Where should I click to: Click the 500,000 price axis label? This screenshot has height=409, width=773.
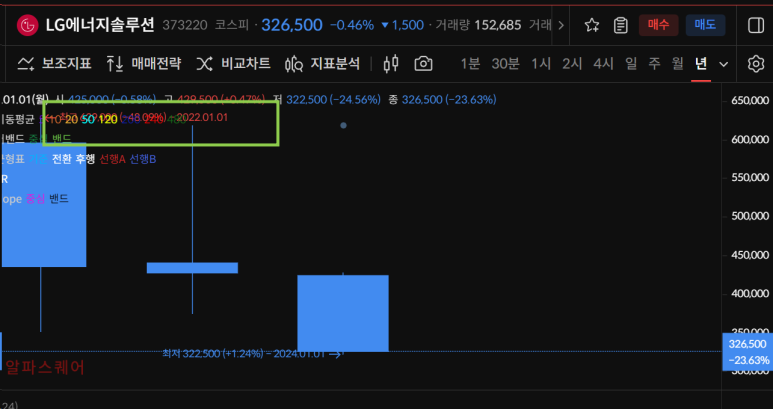tap(749, 216)
